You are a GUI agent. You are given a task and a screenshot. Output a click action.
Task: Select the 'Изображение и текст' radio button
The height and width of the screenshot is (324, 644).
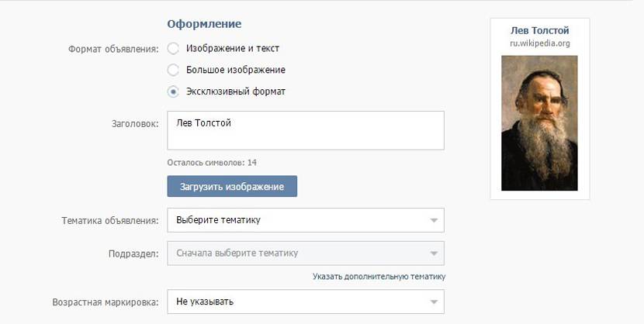173,48
